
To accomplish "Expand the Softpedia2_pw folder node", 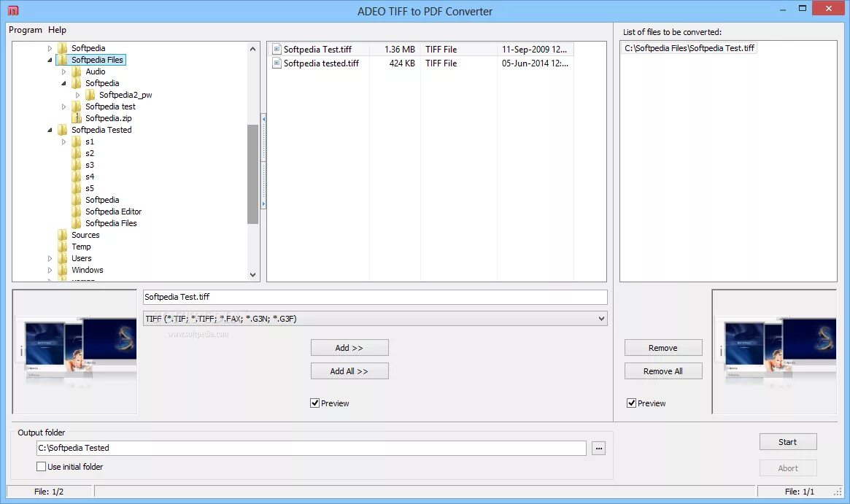I will pyautogui.click(x=77, y=95).
